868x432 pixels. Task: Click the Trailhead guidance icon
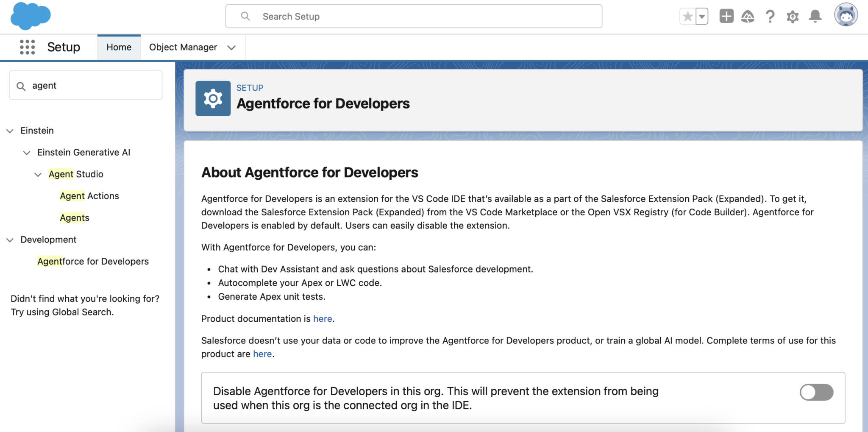748,16
